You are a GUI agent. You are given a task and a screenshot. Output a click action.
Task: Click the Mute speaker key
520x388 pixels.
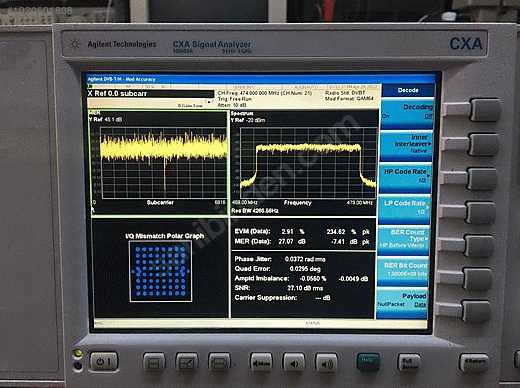point(261,363)
